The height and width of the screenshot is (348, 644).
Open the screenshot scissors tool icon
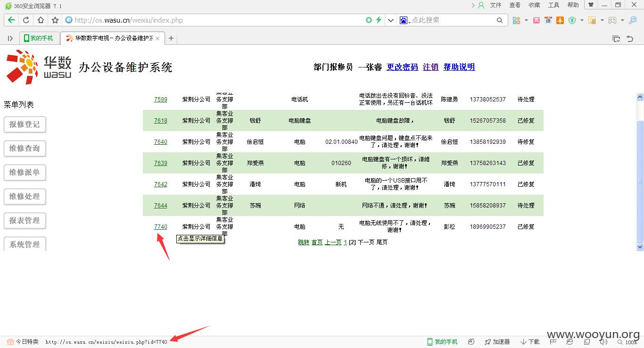(x=592, y=20)
